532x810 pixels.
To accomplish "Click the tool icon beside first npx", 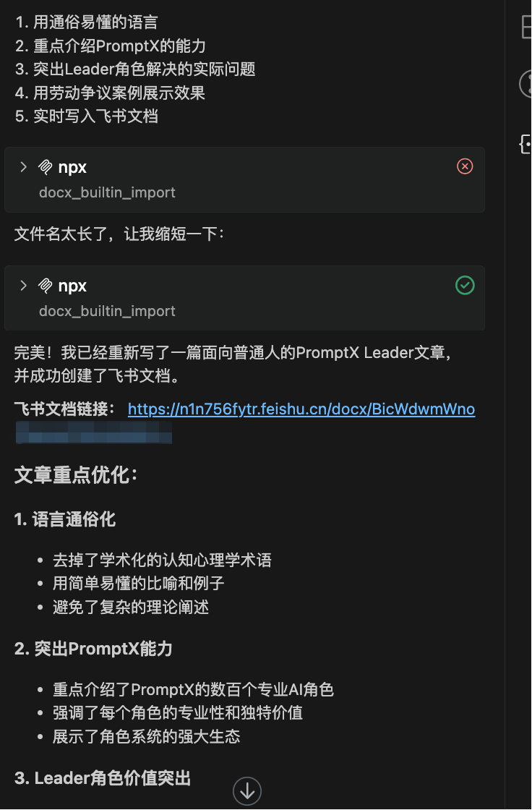I will pos(46,167).
